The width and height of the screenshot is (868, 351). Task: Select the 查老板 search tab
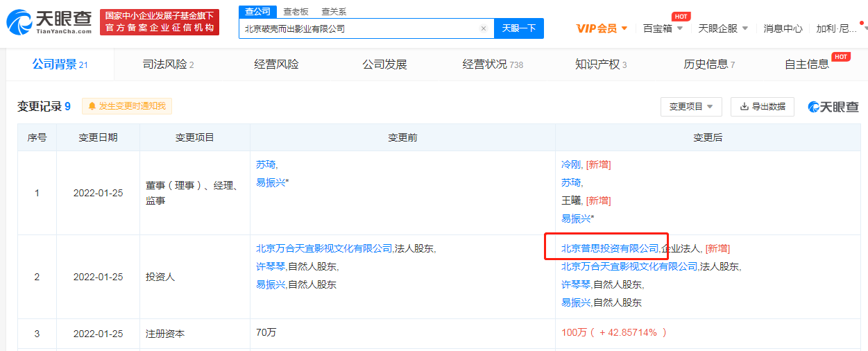pos(296,12)
